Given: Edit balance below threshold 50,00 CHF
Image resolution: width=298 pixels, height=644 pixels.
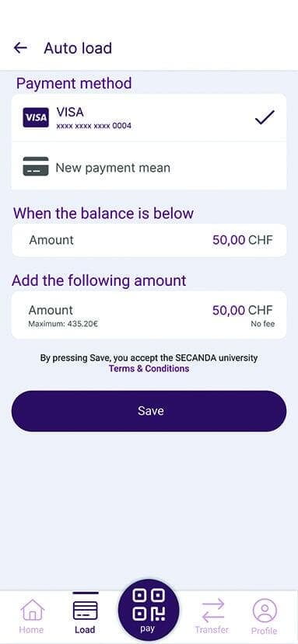Looking at the screenshot, I should (x=149, y=240).
